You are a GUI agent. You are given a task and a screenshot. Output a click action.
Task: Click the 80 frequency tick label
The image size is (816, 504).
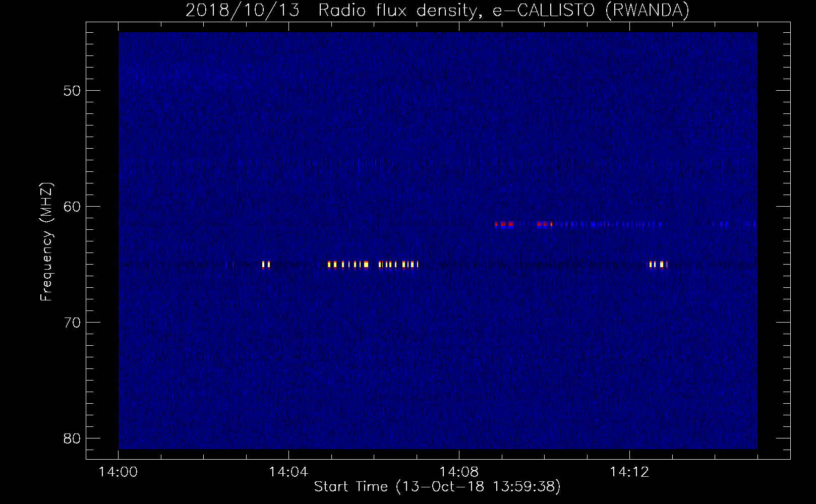[x=73, y=438]
